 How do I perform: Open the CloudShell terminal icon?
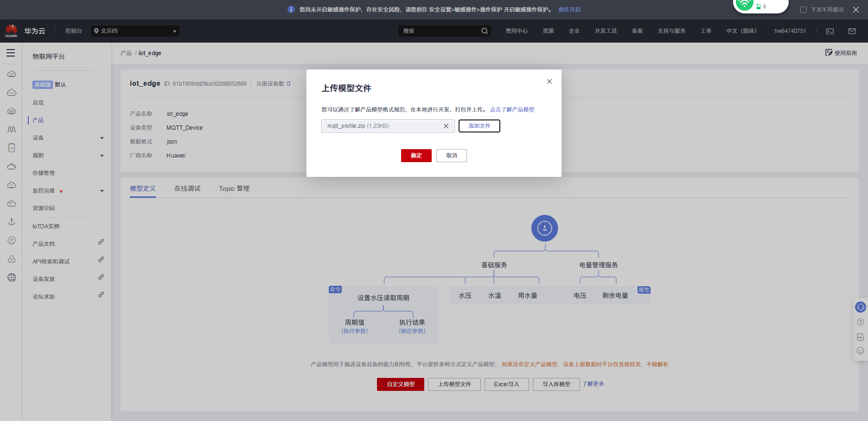pyautogui.click(x=830, y=31)
